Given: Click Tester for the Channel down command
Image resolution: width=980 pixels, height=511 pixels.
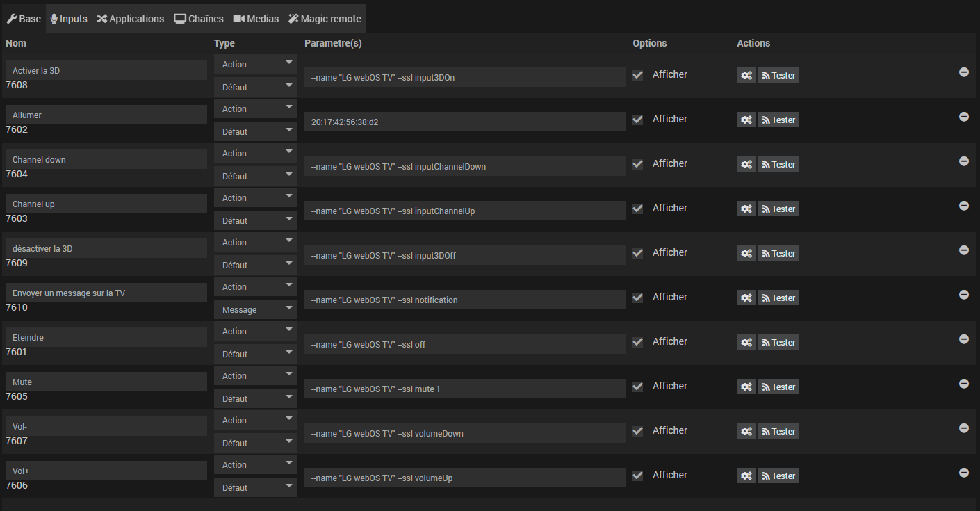Looking at the screenshot, I should tap(778, 165).
